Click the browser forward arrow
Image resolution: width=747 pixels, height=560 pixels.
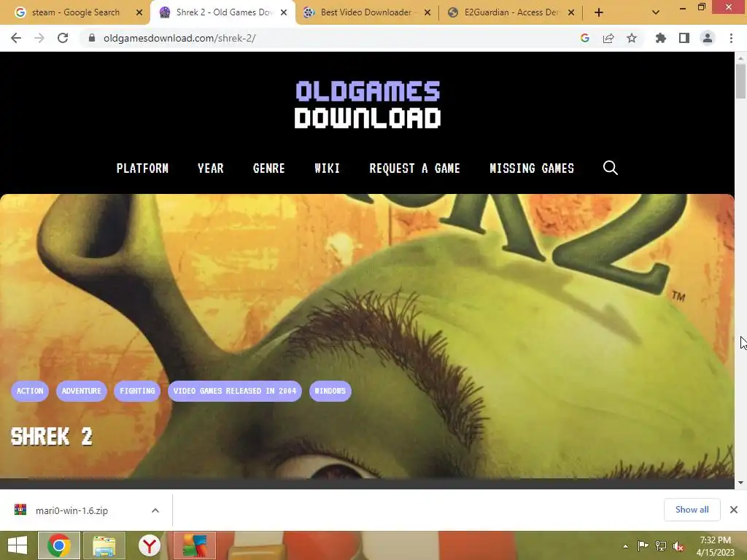39,38
